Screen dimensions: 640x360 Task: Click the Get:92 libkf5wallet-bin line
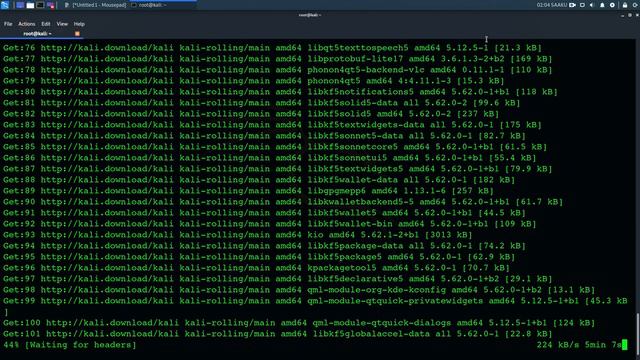pyautogui.click(x=269, y=224)
